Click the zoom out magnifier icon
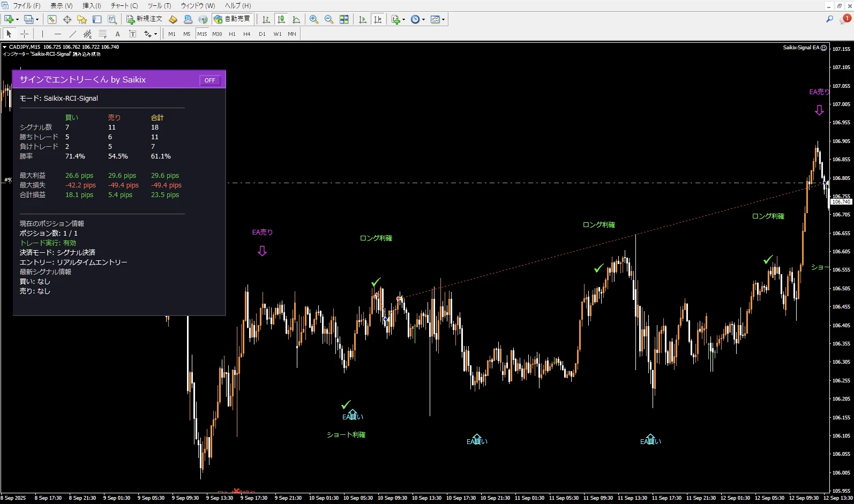854x504 pixels. (x=329, y=19)
